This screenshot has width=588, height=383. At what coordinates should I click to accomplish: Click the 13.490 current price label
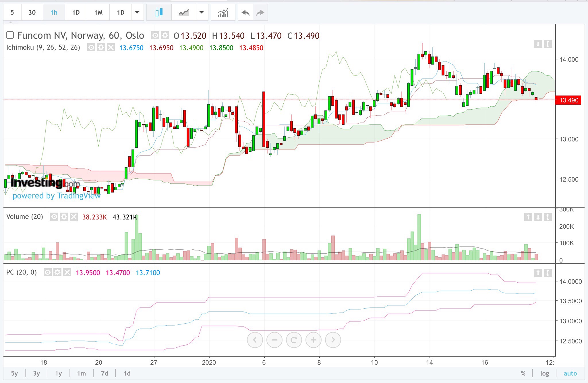click(568, 100)
